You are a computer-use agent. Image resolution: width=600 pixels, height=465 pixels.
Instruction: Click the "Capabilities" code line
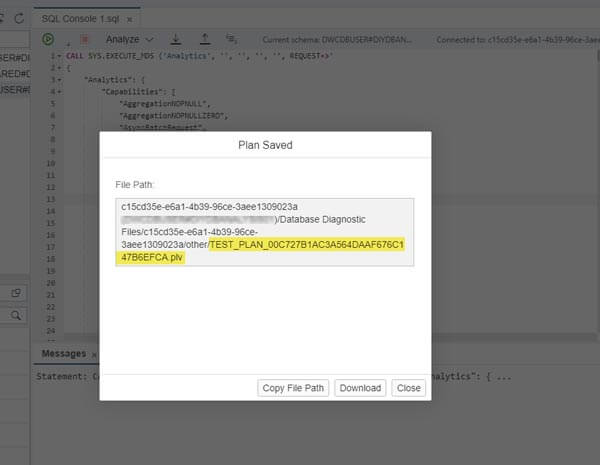click(x=139, y=92)
